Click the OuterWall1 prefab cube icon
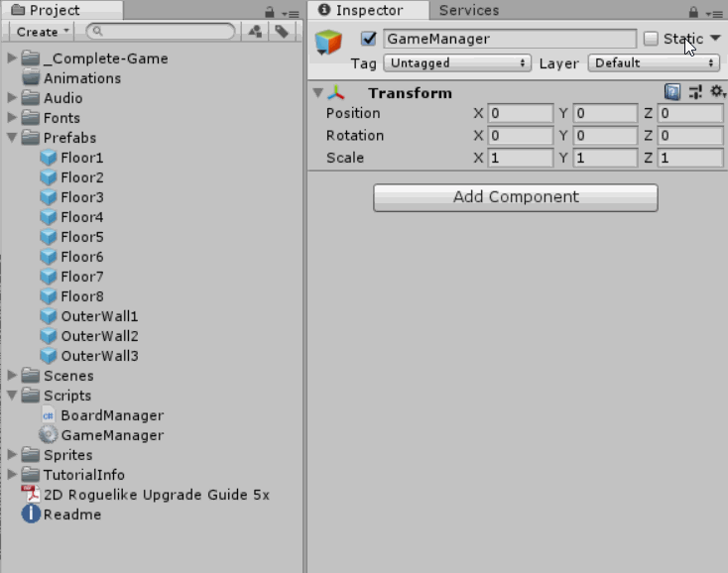The height and width of the screenshot is (573, 728). click(49, 316)
